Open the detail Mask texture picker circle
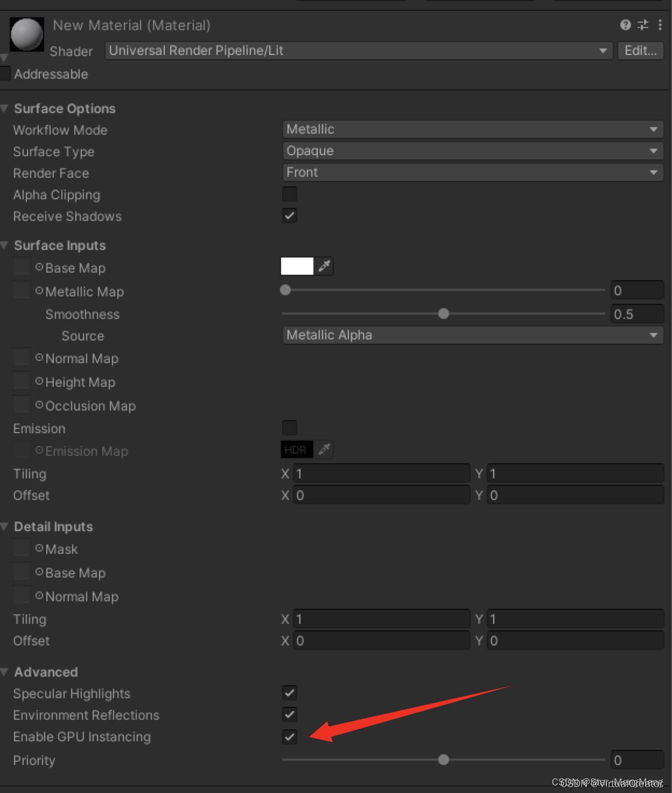The image size is (672, 793). tap(38, 548)
